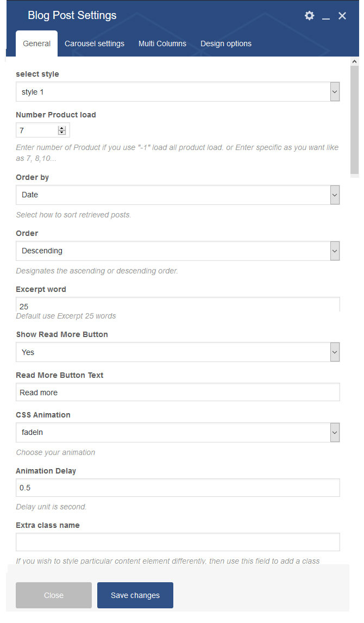Focus the Animation Delay input field
Image resolution: width=364 pixels, height=623 pixels.
[178, 488]
